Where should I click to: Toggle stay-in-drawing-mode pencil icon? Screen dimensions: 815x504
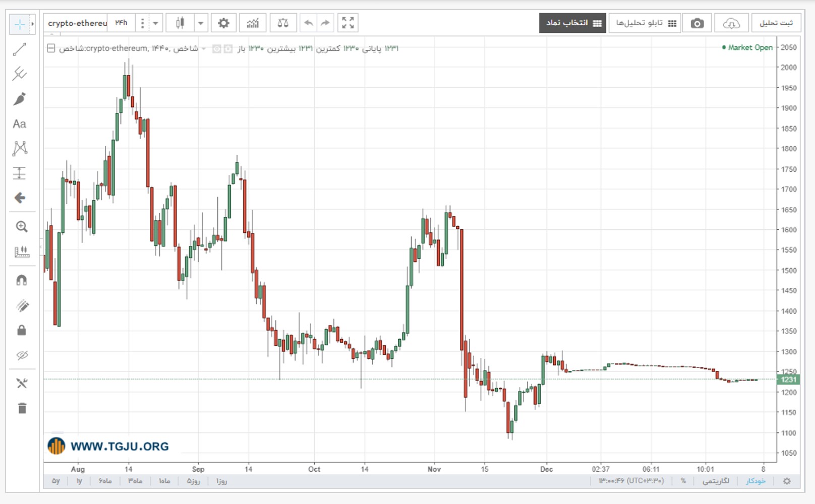tap(22, 305)
